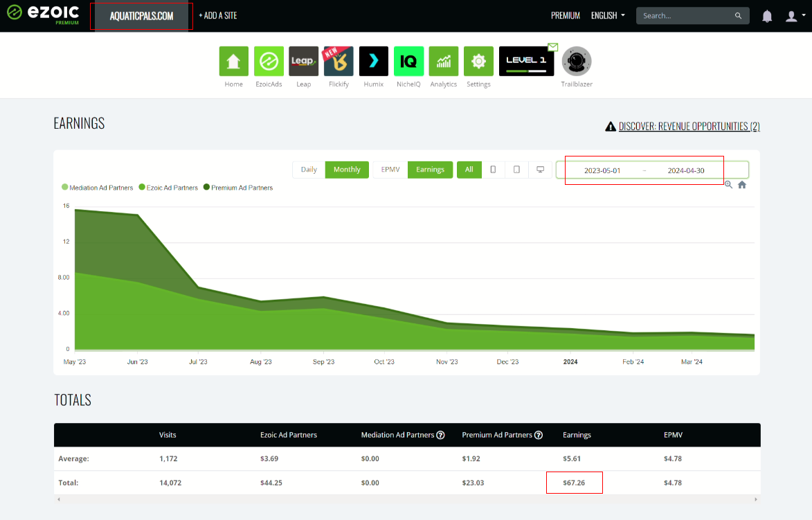Open the Home dashboard icon
The image size is (812, 520).
pyautogui.click(x=233, y=61)
